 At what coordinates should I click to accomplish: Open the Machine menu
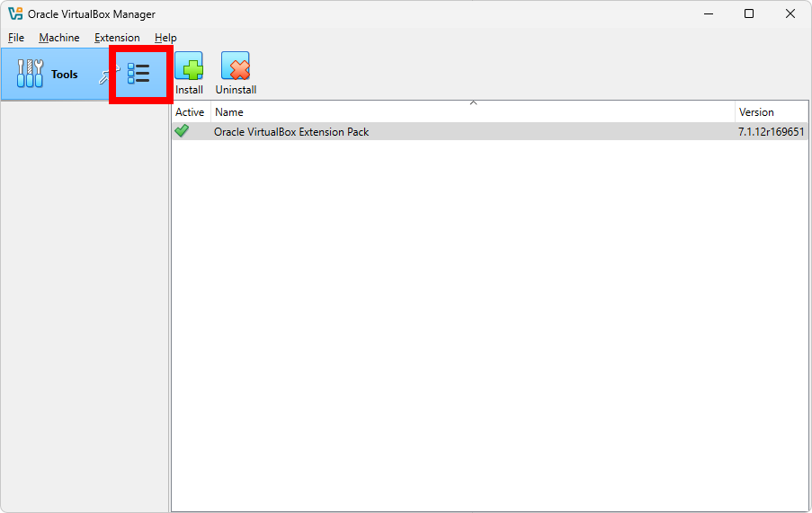coord(59,38)
